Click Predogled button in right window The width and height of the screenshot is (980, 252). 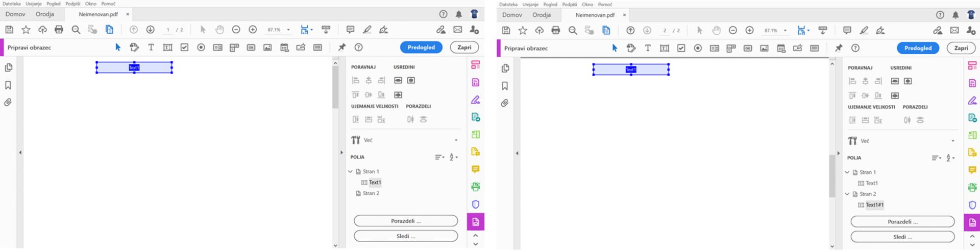[918, 48]
